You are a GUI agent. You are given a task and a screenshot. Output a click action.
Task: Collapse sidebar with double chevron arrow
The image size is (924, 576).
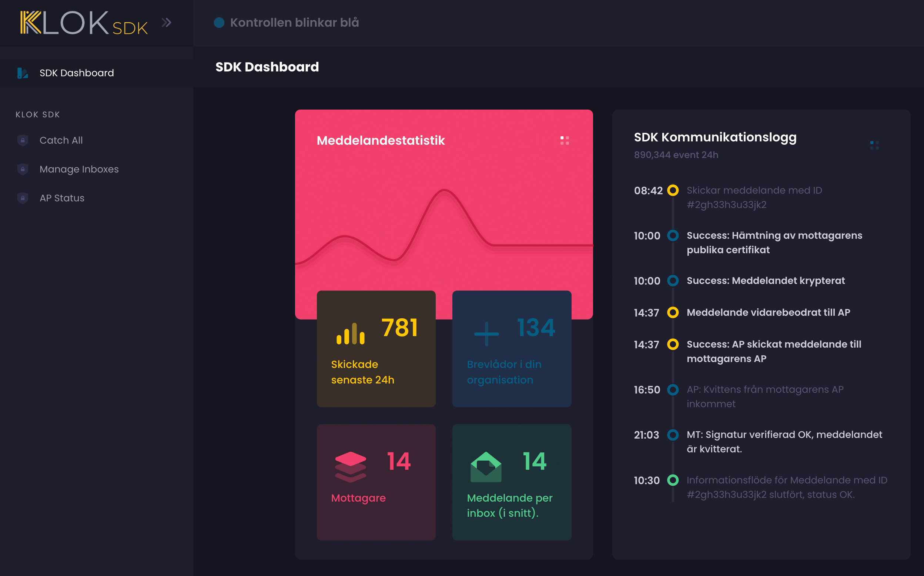pyautogui.click(x=166, y=23)
